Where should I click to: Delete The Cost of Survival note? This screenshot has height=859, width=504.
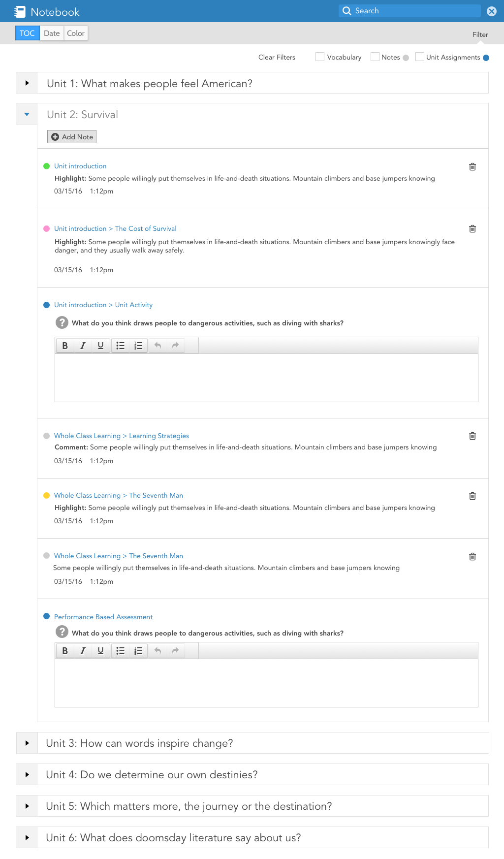point(472,228)
